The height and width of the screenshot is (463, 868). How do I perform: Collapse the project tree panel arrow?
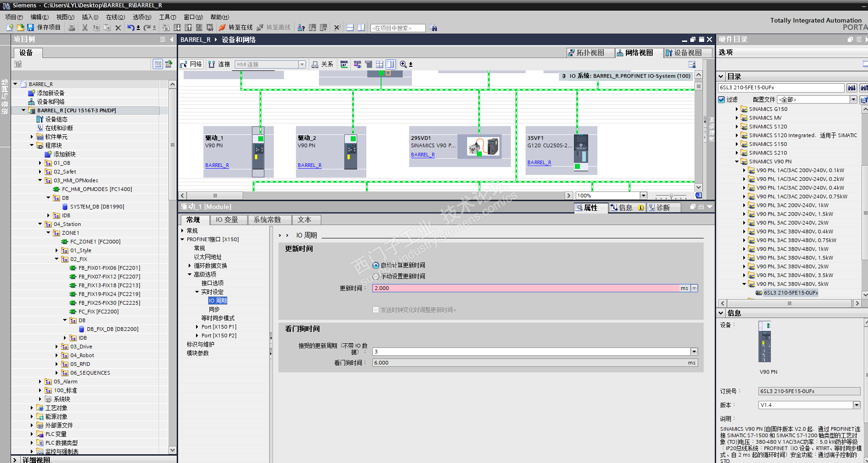click(x=172, y=40)
